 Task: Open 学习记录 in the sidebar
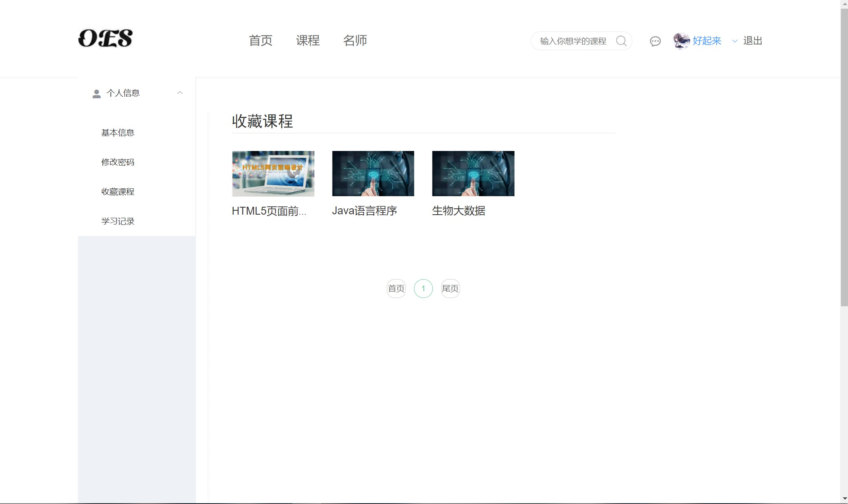pyautogui.click(x=118, y=221)
